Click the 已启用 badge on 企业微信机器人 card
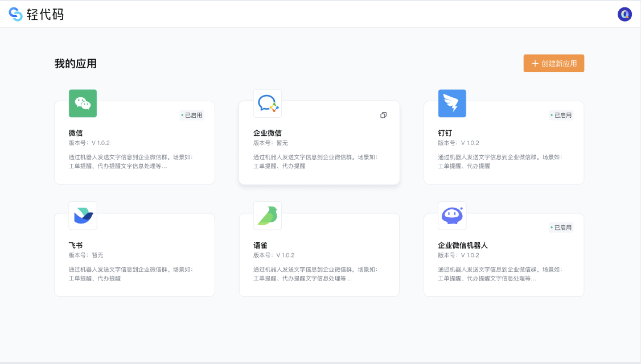The image size is (641, 364). pos(561,227)
